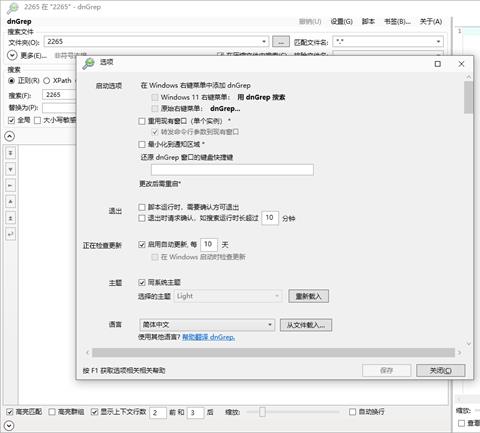Uncheck follow system theme checkbox
Image resolution: width=480 pixels, height=433 pixels.
[142, 283]
